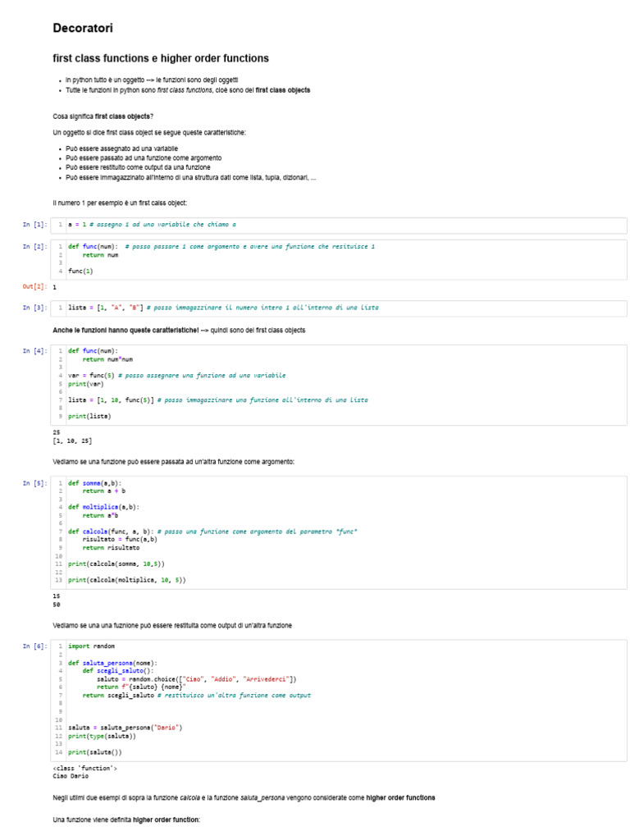Click inside code cell 'a = 1'
Screen dimensions: 630x840
tap(339, 225)
